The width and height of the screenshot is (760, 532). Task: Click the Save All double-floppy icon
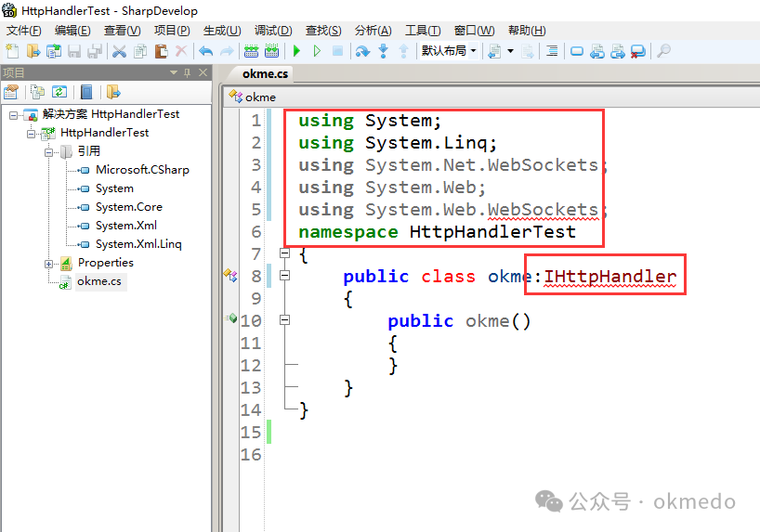tap(95, 51)
